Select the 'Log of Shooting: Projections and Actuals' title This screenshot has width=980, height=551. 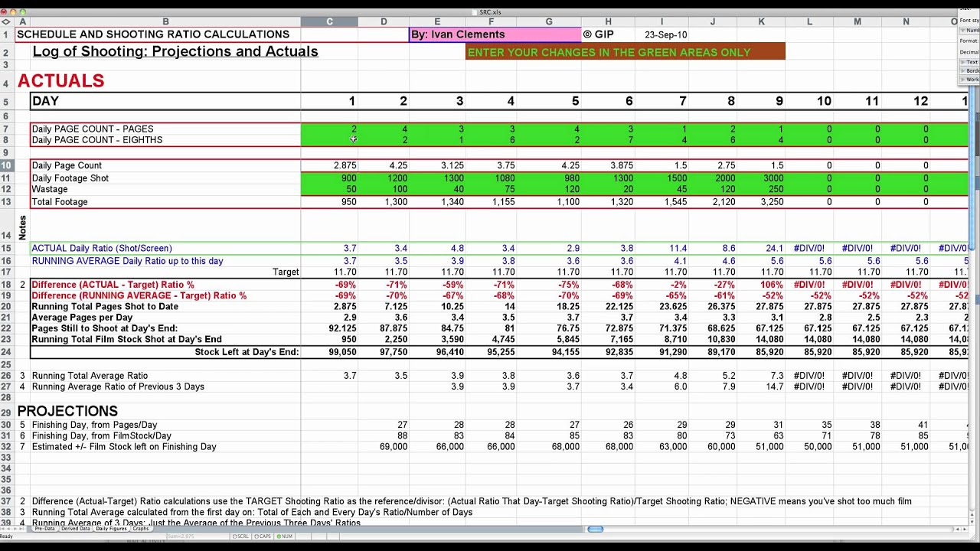click(175, 51)
